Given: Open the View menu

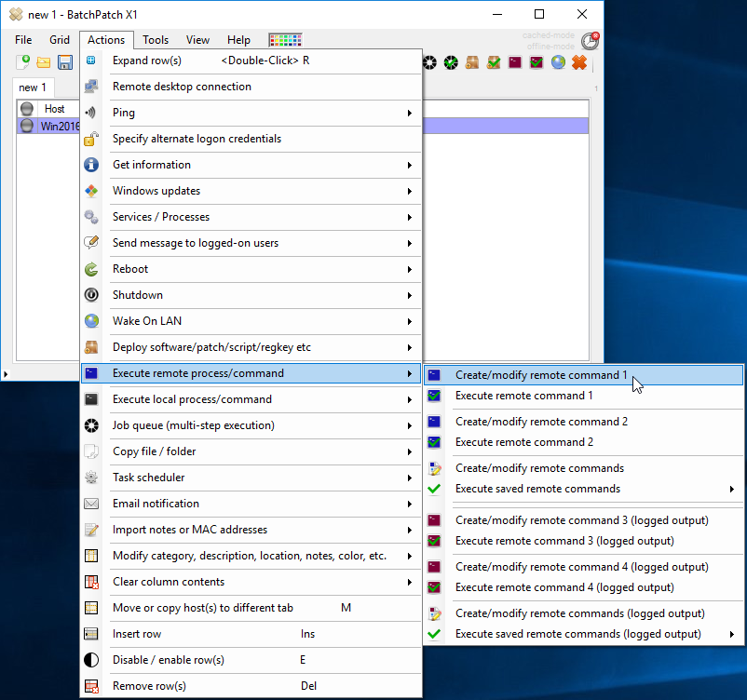Looking at the screenshot, I should [197, 40].
